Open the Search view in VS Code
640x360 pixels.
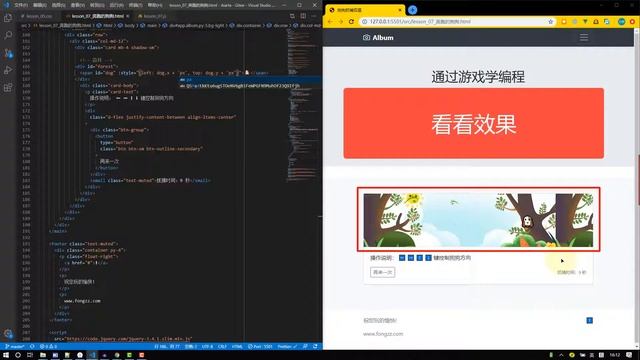click(x=8, y=36)
